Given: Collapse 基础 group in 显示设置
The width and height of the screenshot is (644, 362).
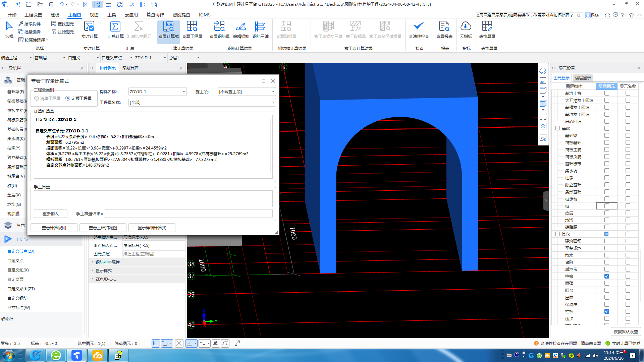Looking at the screenshot, I should click(x=557, y=128).
